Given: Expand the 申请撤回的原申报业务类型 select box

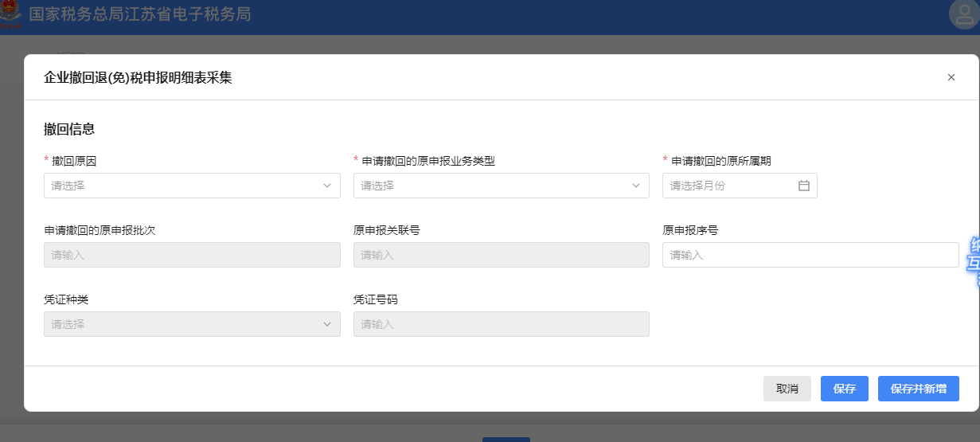Looking at the screenshot, I should point(494,186).
